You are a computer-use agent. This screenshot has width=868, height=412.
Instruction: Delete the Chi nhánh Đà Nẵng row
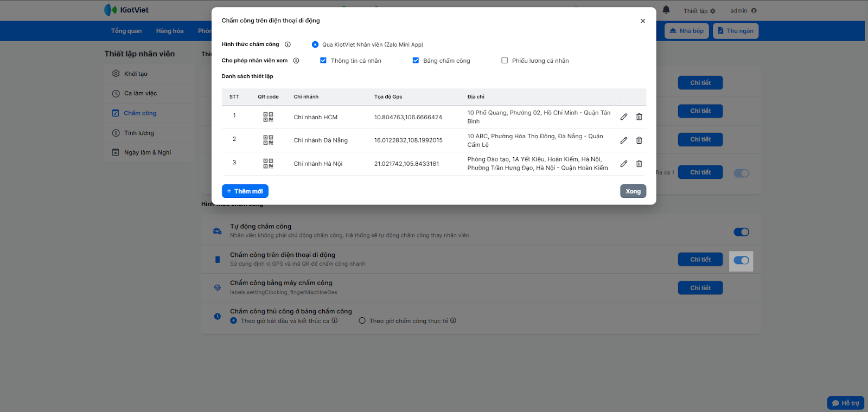[639, 140]
